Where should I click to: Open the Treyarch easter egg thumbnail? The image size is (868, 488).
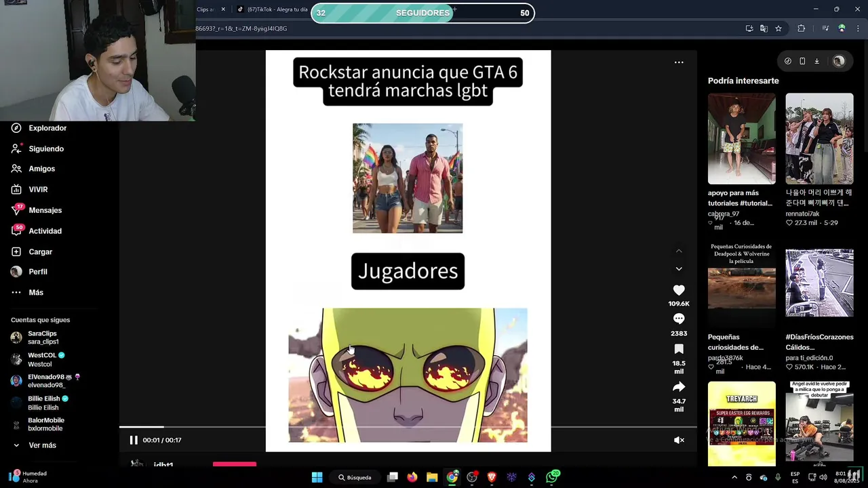tap(741, 424)
